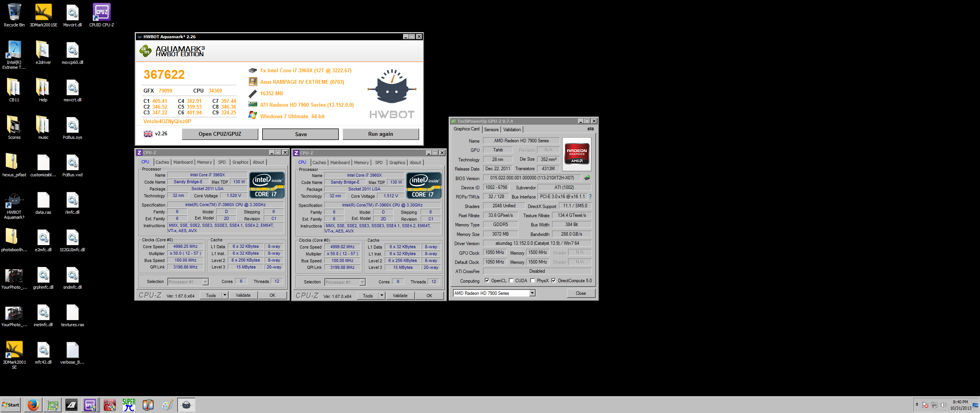
Task: Click OK in right CPU-Z window
Action: [x=429, y=296]
